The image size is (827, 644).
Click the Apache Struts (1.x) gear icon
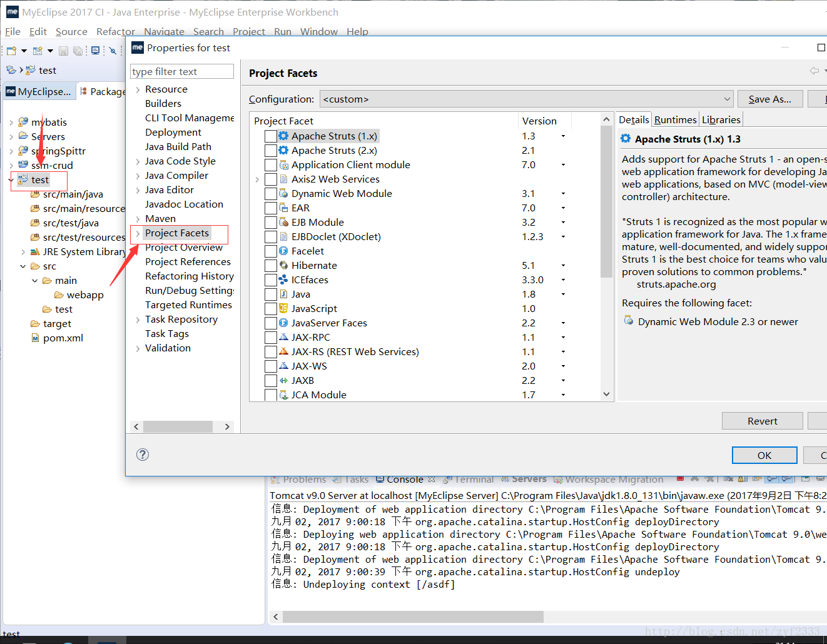click(x=283, y=136)
